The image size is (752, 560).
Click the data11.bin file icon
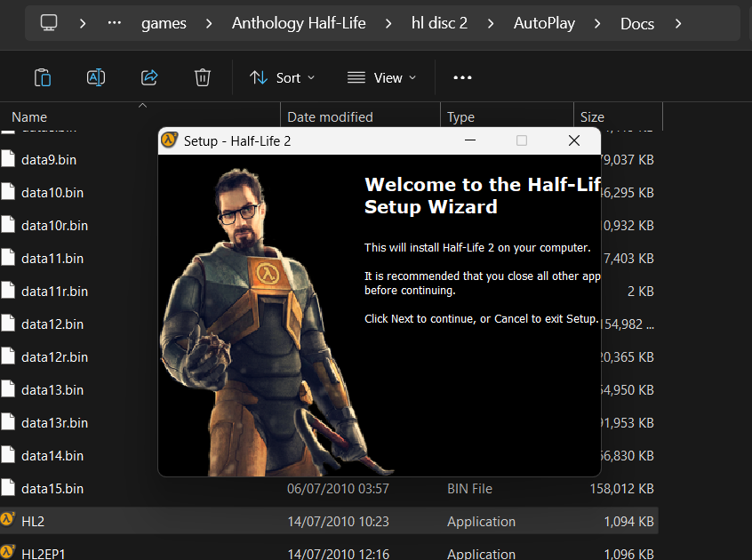[8, 258]
